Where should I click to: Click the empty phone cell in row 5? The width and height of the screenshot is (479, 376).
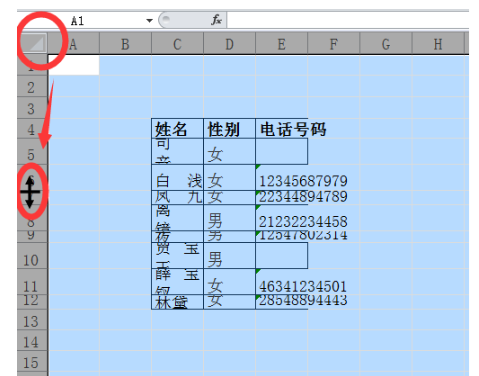click(x=281, y=152)
